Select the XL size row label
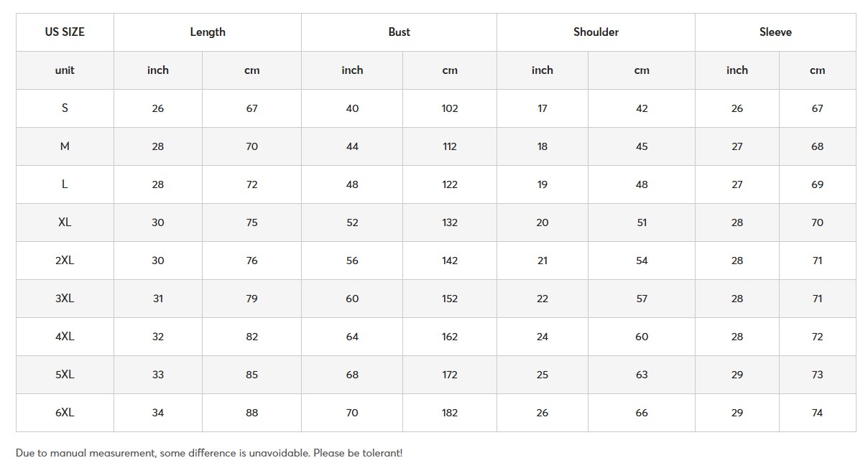Image resolution: width=868 pixels, height=463 pixels. pyautogui.click(x=65, y=223)
